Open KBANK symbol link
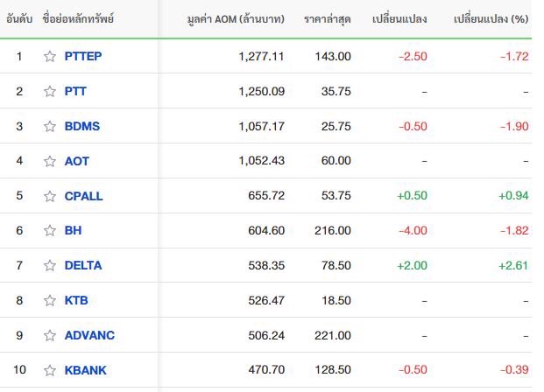 85,370
